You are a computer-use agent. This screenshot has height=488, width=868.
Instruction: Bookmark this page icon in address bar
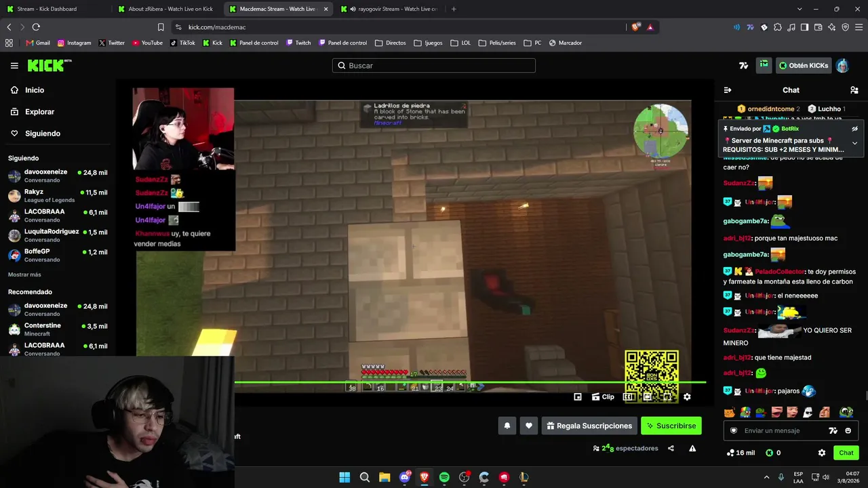click(161, 27)
